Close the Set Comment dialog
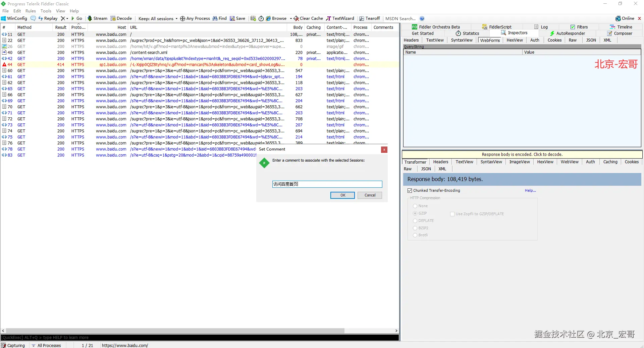Screen dimensions: 644x348 pos(384,150)
